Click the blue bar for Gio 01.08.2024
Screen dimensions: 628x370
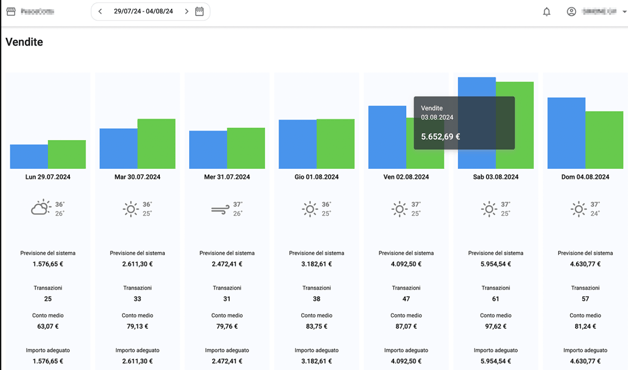click(x=298, y=144)
